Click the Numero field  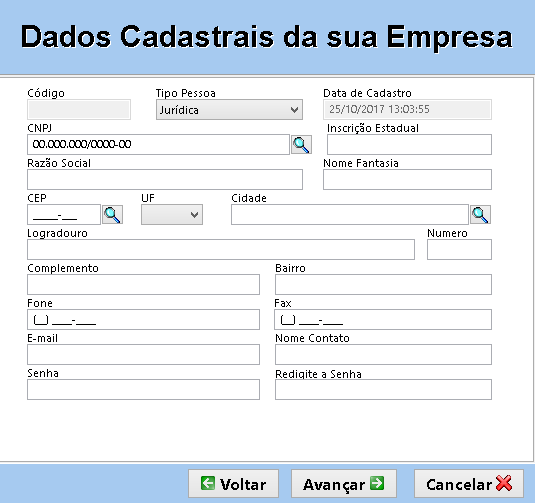click(459, 249)
